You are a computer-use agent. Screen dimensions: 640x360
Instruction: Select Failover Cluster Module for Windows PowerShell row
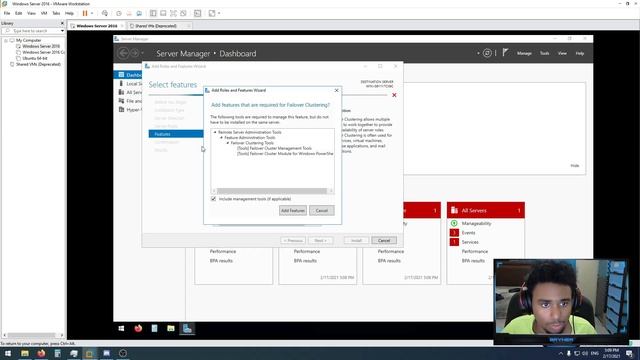point(285,153)
